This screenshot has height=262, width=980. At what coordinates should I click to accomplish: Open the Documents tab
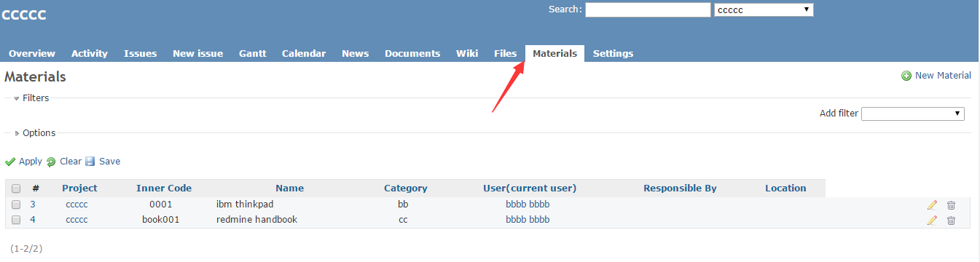pyautogui.click(x=412, y=53)
